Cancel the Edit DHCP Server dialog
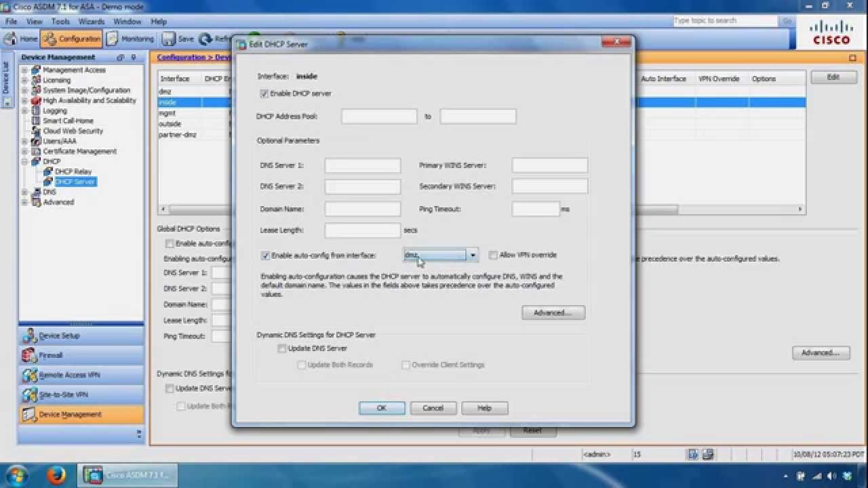This screenshot has width=868, height=488. coord(433,408)
